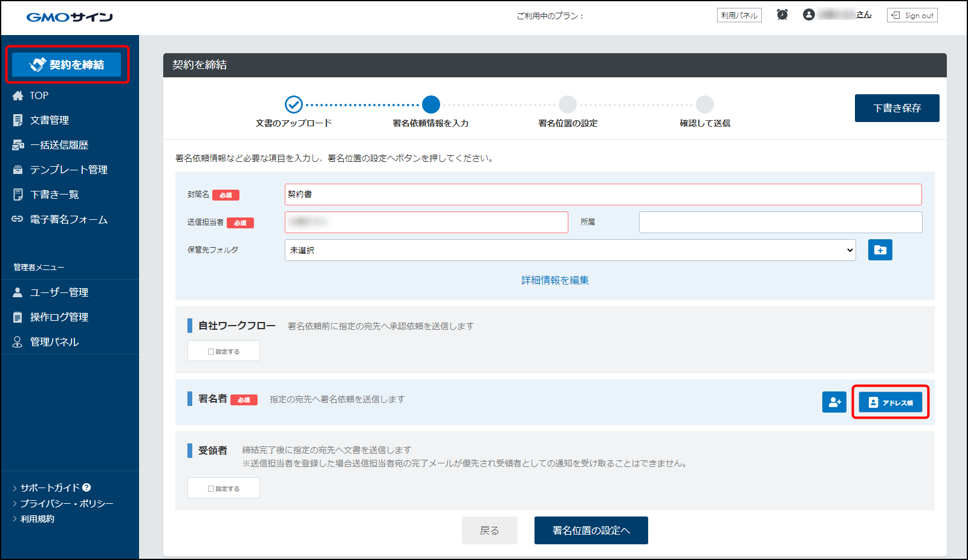Click the 署名位置の設定へ button
Image resolution: width=968 pixels, height=560 pixels.
click(591, 530)
